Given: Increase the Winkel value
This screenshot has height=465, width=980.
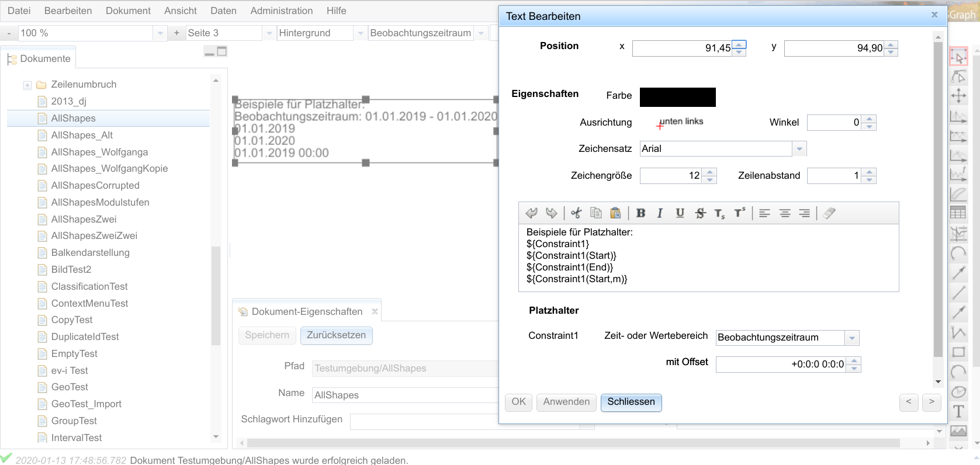Looking at the screenshot, I should (x=870, y=119).
